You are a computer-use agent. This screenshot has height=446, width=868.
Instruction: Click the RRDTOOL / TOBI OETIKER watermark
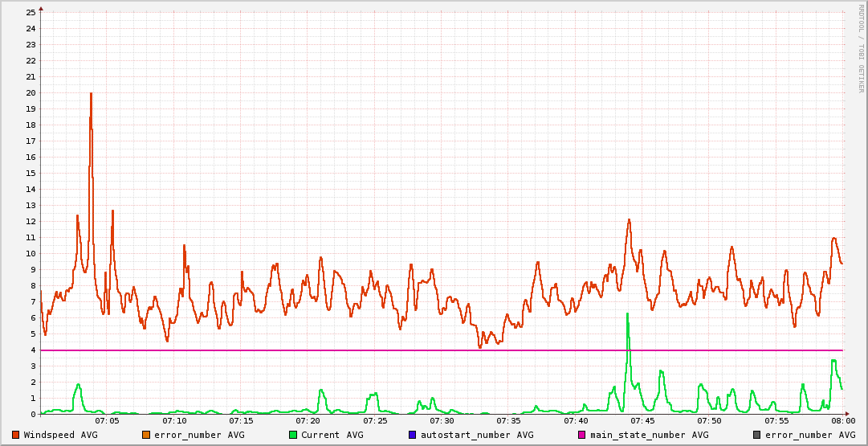click(860, 48)
